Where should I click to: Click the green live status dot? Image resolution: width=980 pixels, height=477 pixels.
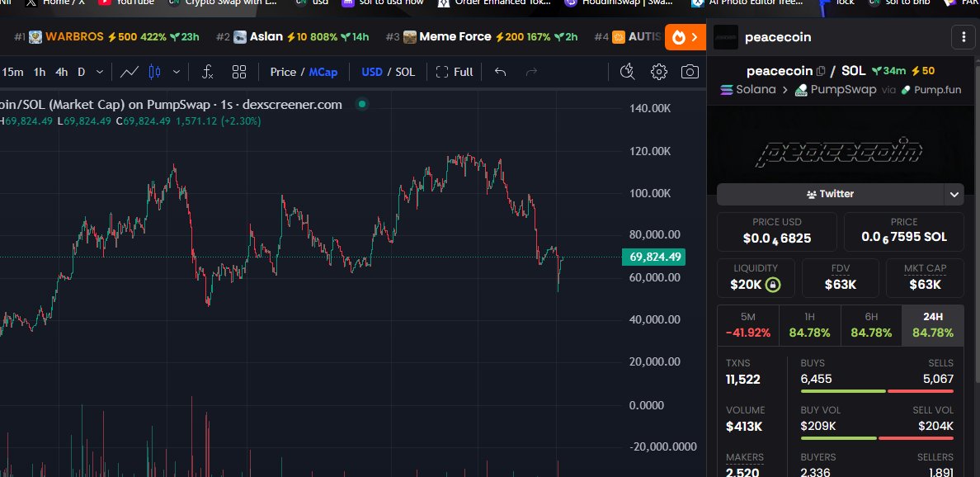coord(362,105)
